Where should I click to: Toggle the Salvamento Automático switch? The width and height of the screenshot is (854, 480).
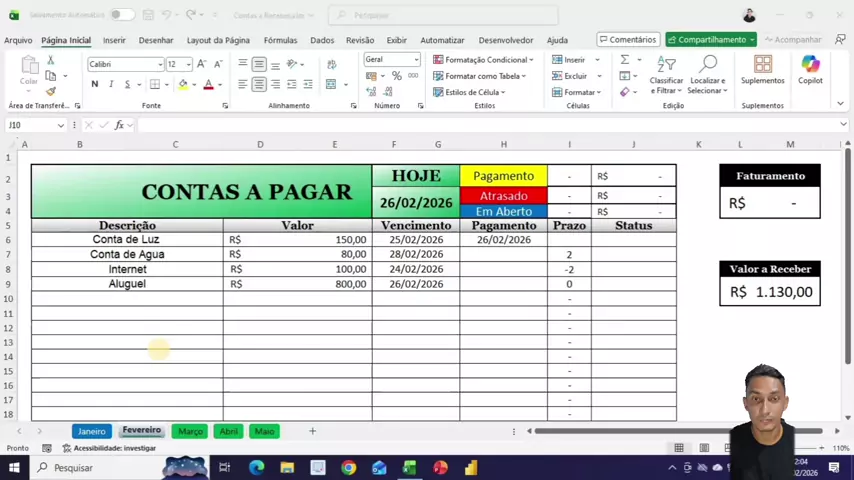pos(121,15)
